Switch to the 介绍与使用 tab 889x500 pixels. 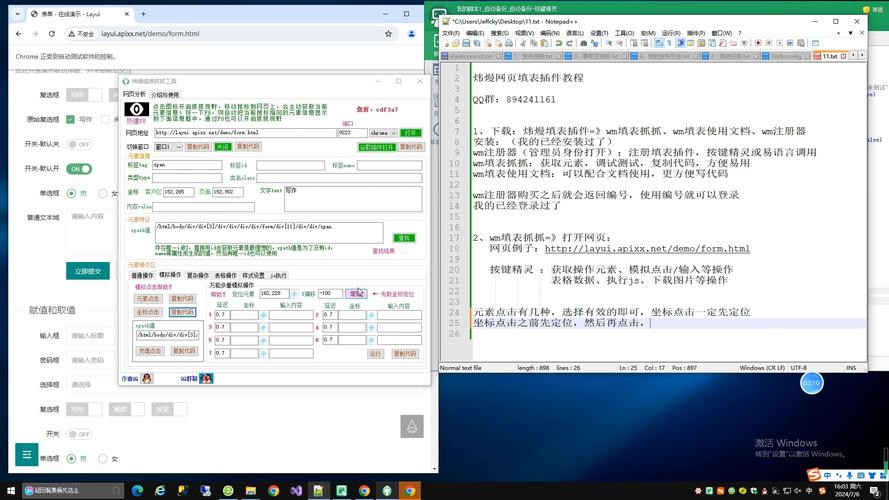tap(165, 94)
